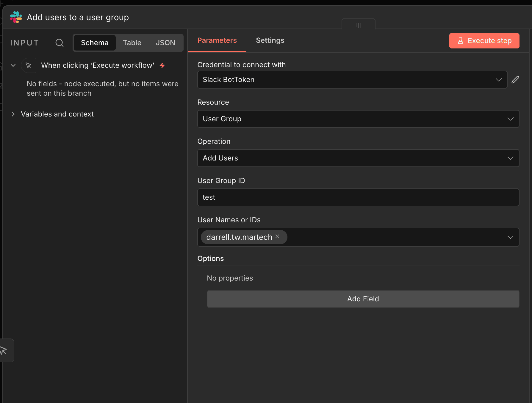Select the Parameters tab

(217, 40)
